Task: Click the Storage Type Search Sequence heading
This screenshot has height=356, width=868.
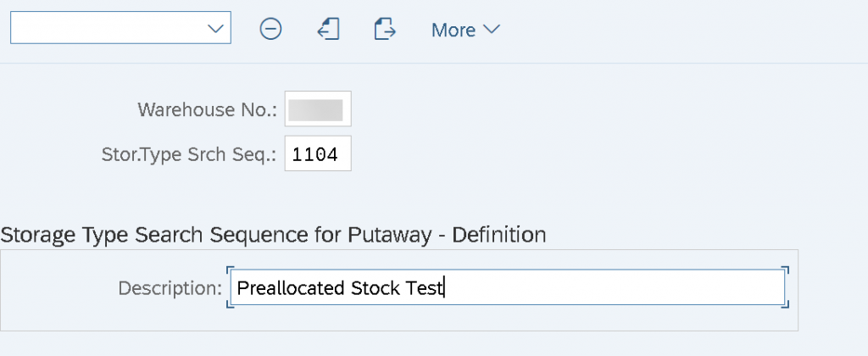Action: tap(274, 235)
